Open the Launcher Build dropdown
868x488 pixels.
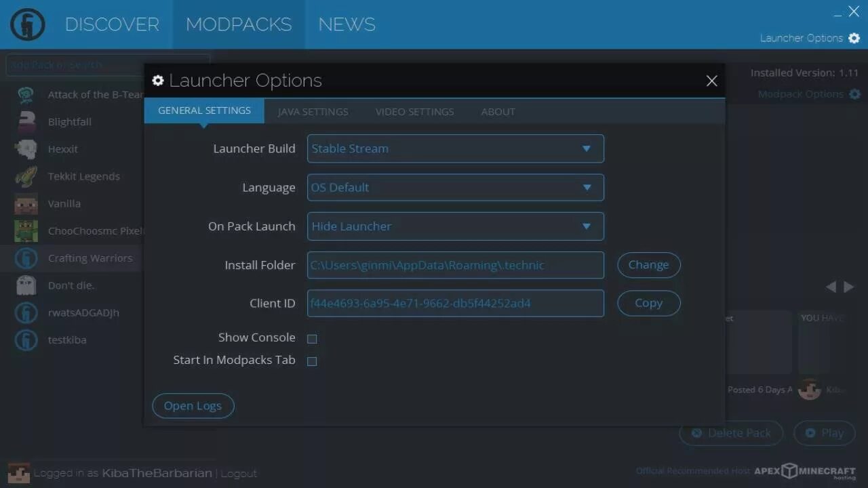[x=455, y=148]
